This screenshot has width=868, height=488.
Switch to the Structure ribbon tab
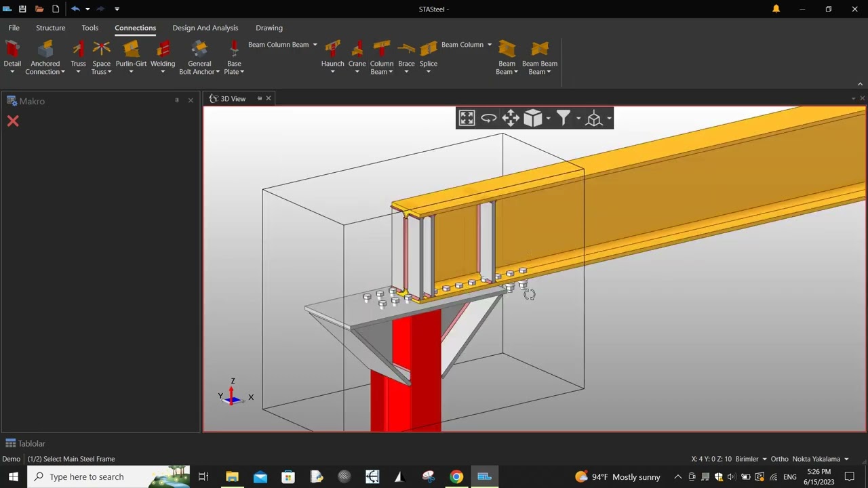coord(51,28)
